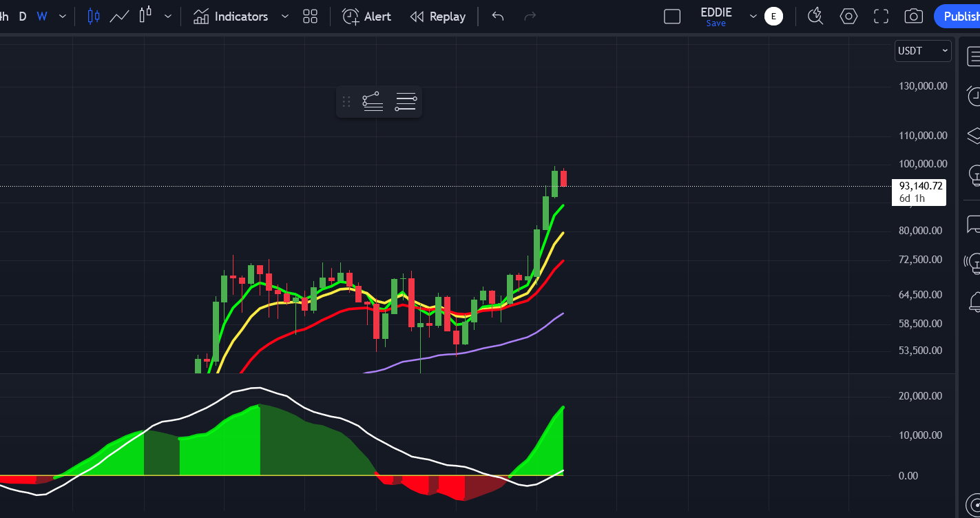
Task: Click the Publish button
Action: [x=957, y=17]
